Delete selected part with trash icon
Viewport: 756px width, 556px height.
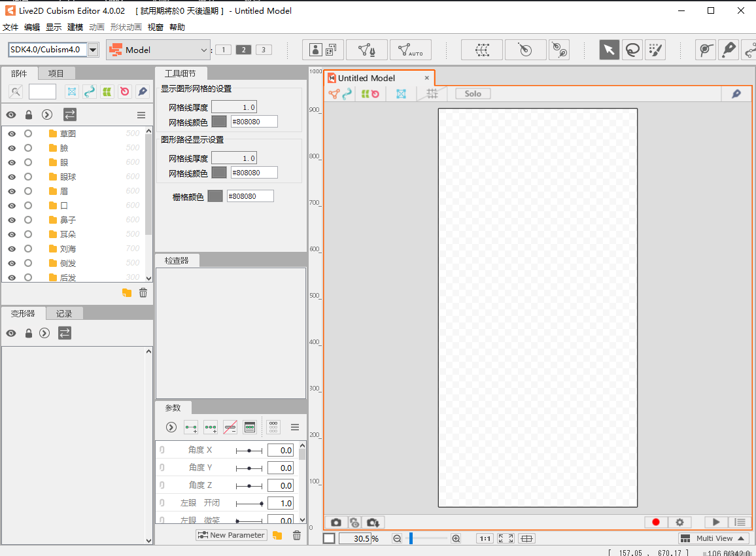point(143,292)
